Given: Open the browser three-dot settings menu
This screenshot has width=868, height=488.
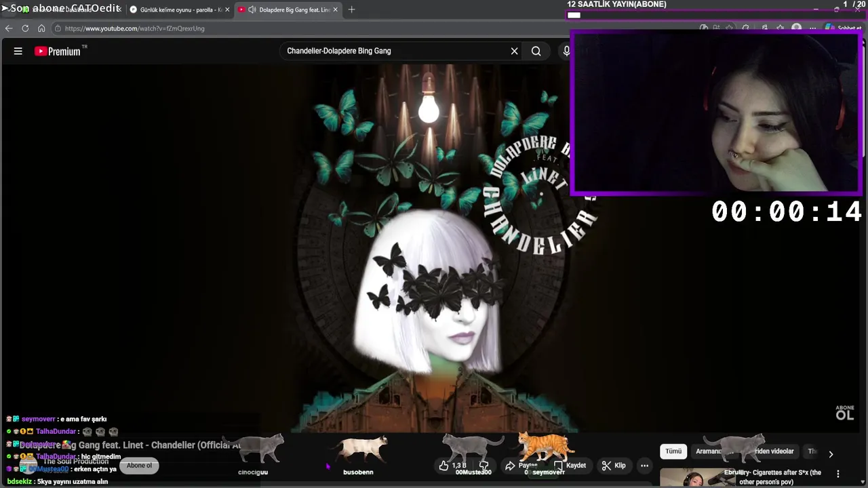Looking at the screenshot, I should point(812,28).
